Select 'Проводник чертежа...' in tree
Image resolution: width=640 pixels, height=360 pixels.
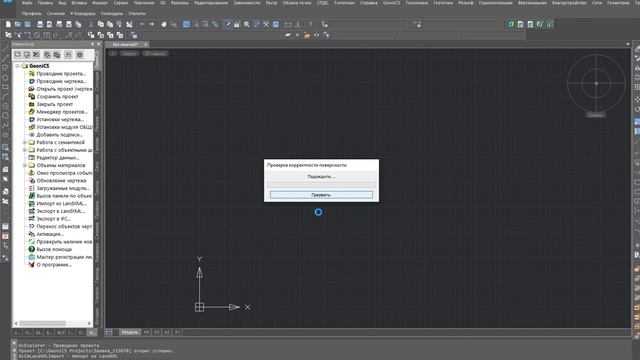[x=61, y=81]
